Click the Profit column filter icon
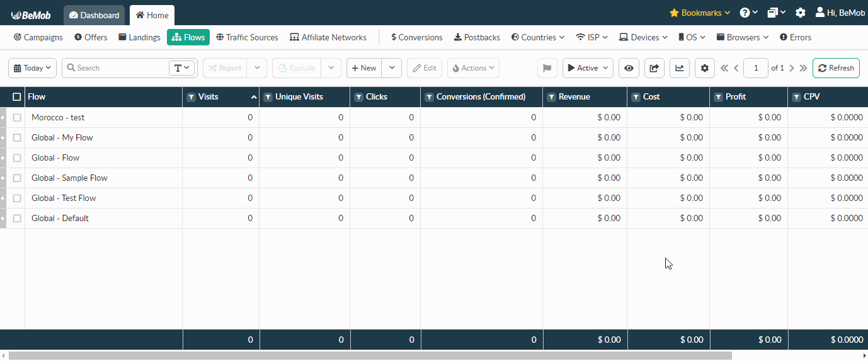Image resolution: width=868 pixels, height=361 pixels. 718,97
